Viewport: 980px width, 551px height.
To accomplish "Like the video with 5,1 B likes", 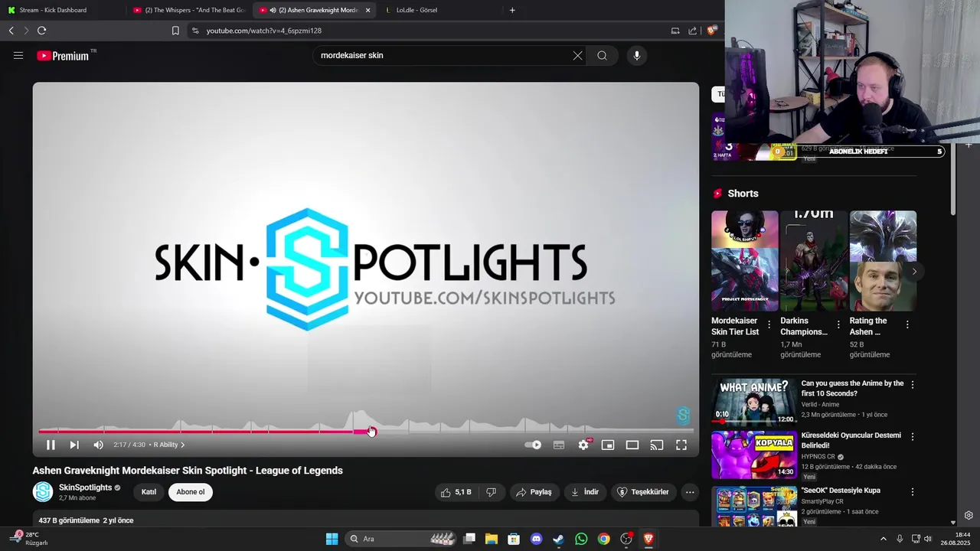I will pos(456,492).
